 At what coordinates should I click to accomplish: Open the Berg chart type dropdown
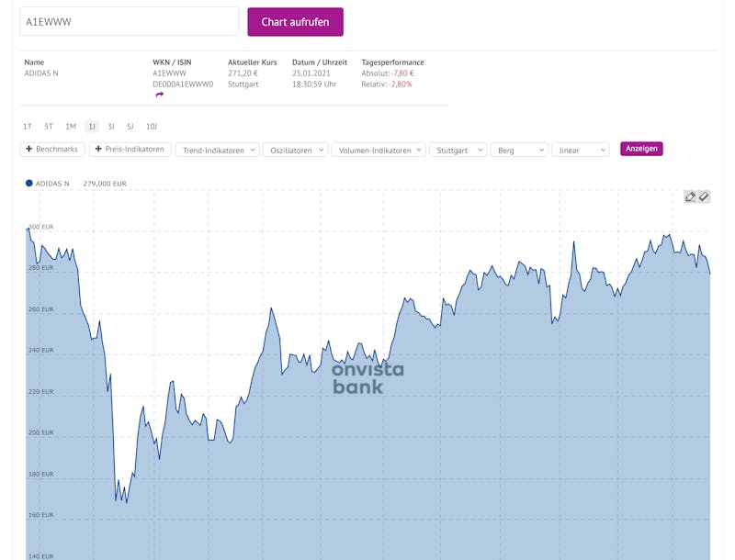pyautogui.click(x=519, y=150)
